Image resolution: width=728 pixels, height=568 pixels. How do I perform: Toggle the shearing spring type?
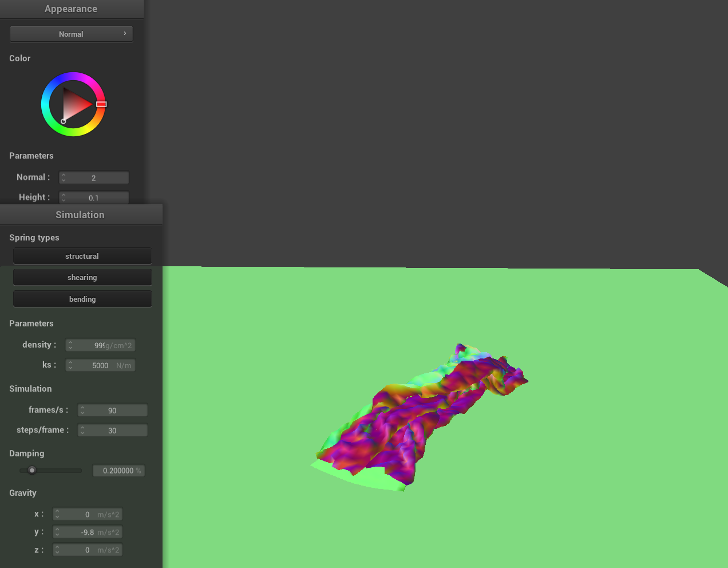[x=82, y=277]
